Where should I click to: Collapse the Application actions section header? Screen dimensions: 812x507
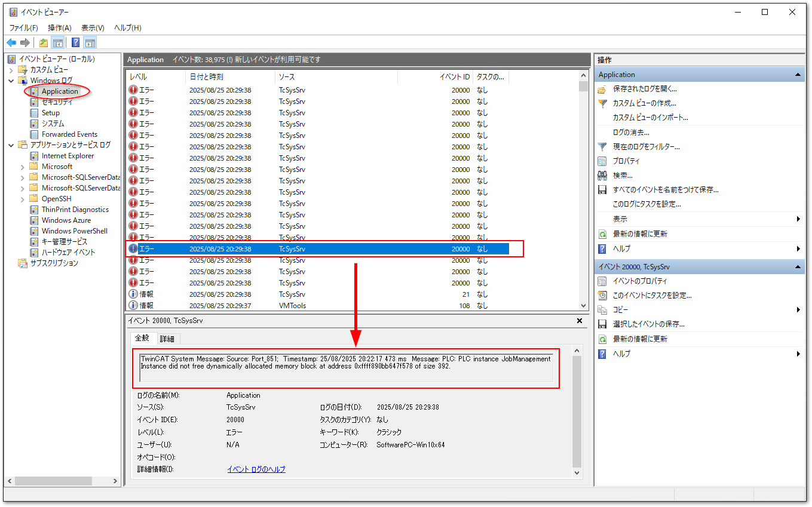[798, 75]
